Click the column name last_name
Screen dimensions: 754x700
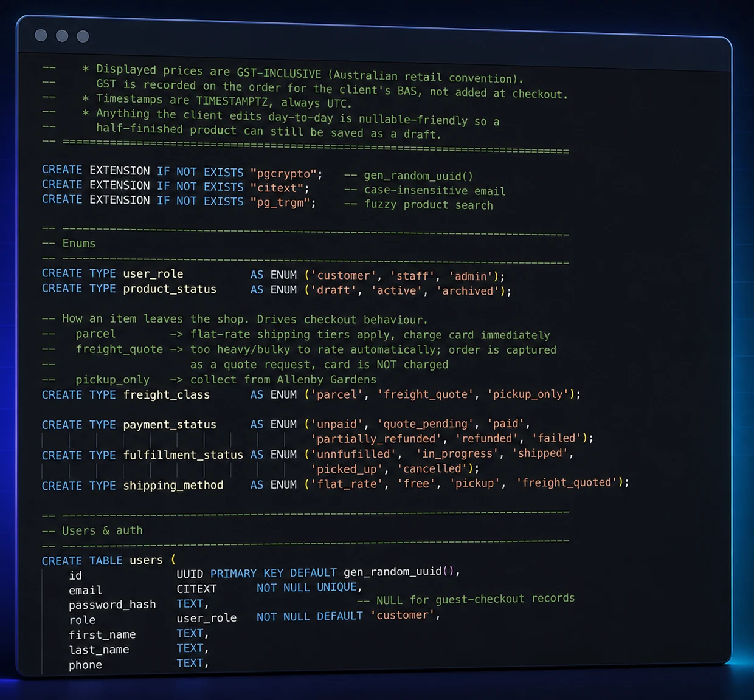click(99, 650)
